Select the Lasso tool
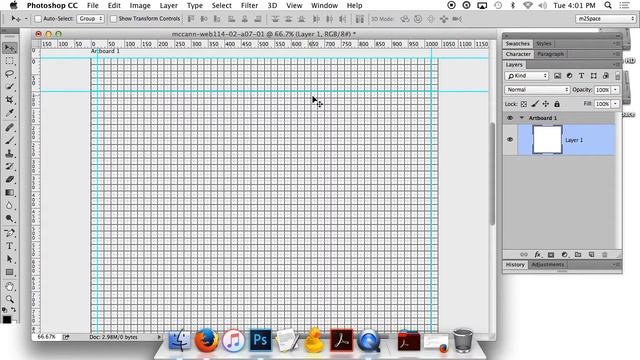Viewport: 640px width, 360px height. 9,74
